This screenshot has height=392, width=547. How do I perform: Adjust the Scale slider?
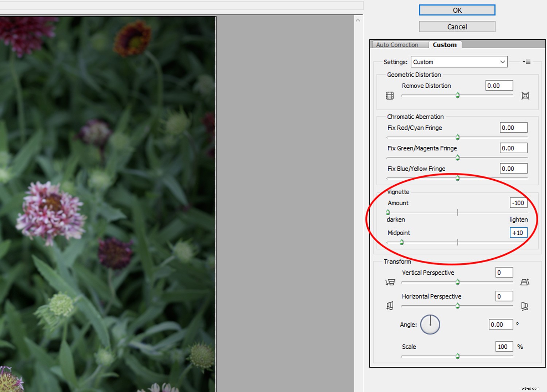click(457, 356)
